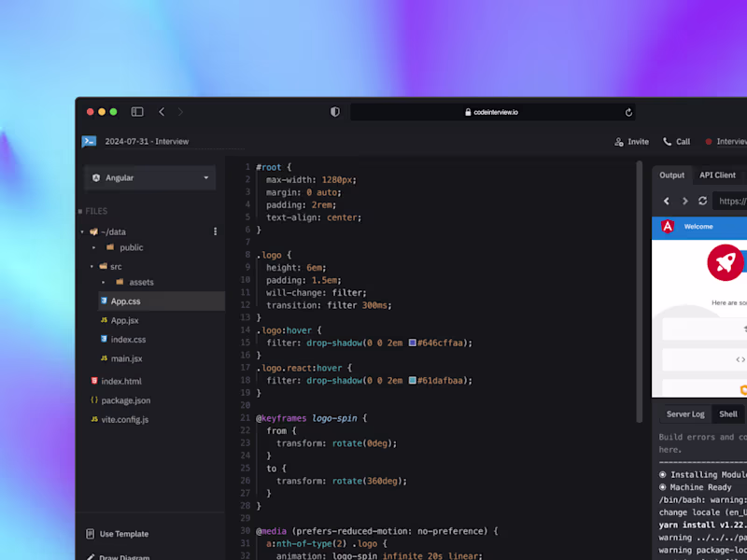The height and width of the screenshot is (560, 747).
Task: Expand the public folder
Action: (x=94, y=247)
